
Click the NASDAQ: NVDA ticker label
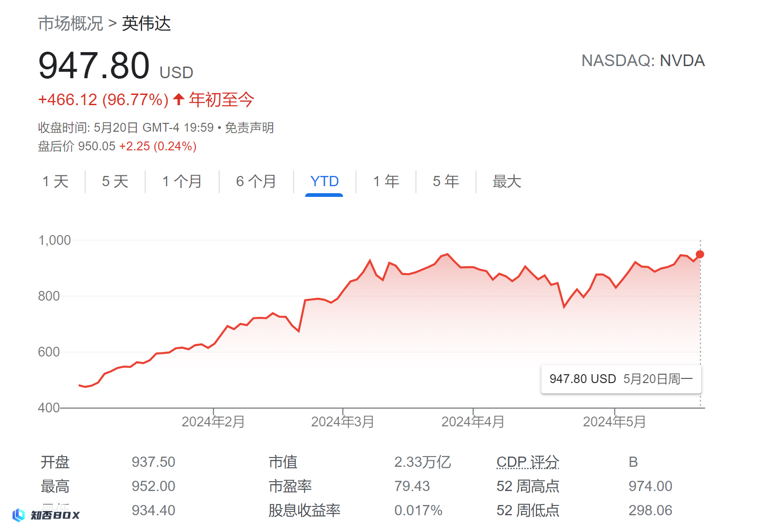click(643, 61)
